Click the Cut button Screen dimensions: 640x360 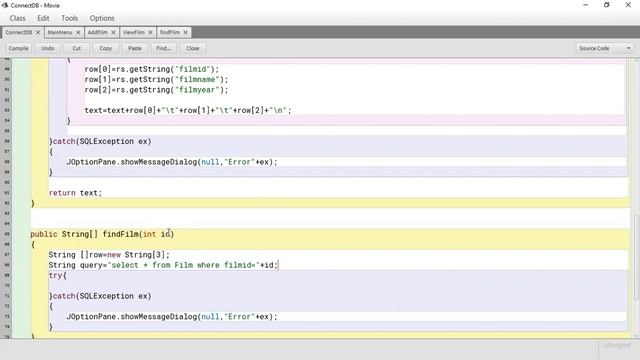coord(76,48)
